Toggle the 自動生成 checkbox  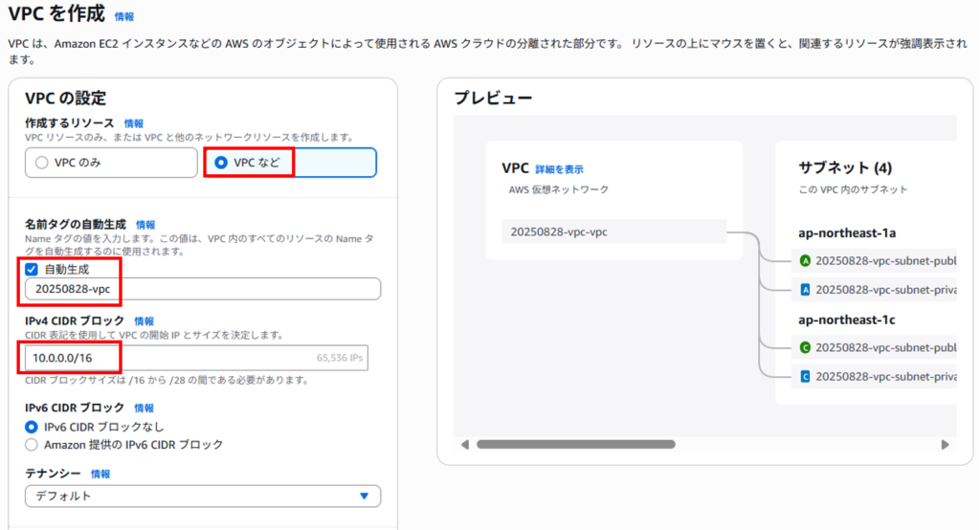(x=32, y=270)
